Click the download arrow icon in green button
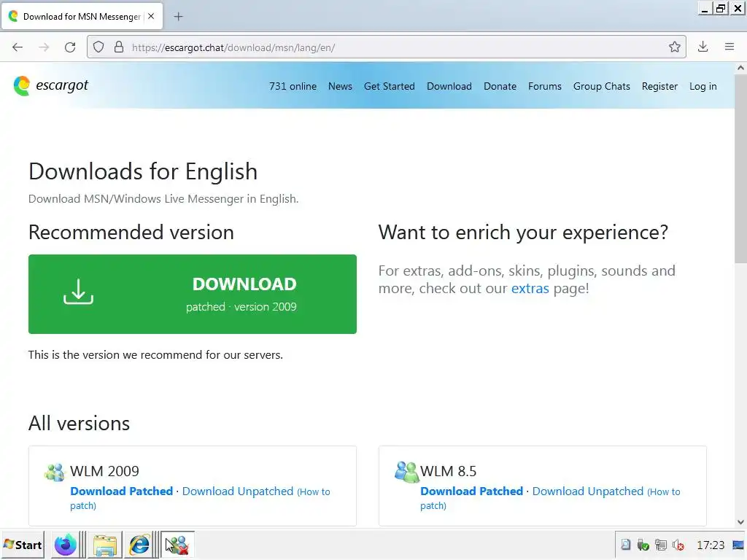The width and height of the screenshot is (747, 560). (x=78, y=292)
